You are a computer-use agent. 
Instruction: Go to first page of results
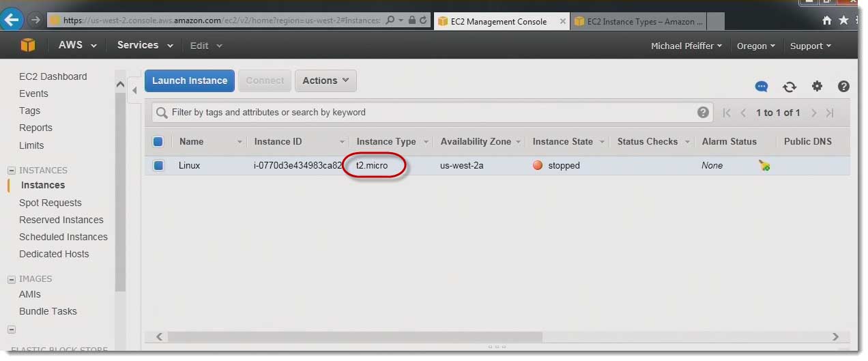coord(727,113)
